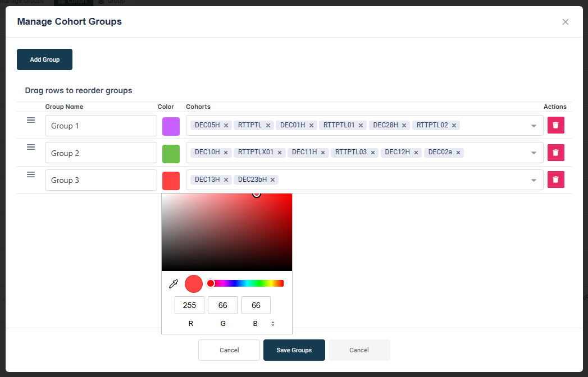Remove the DEC23bH cohort from Group 3
588x377 pixels.
(272, 180)
